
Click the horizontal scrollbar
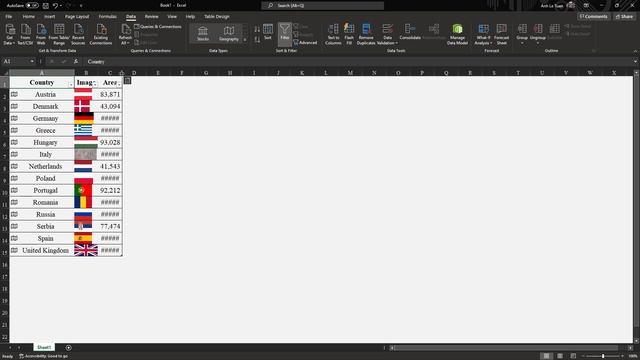[x=506, y=348]
